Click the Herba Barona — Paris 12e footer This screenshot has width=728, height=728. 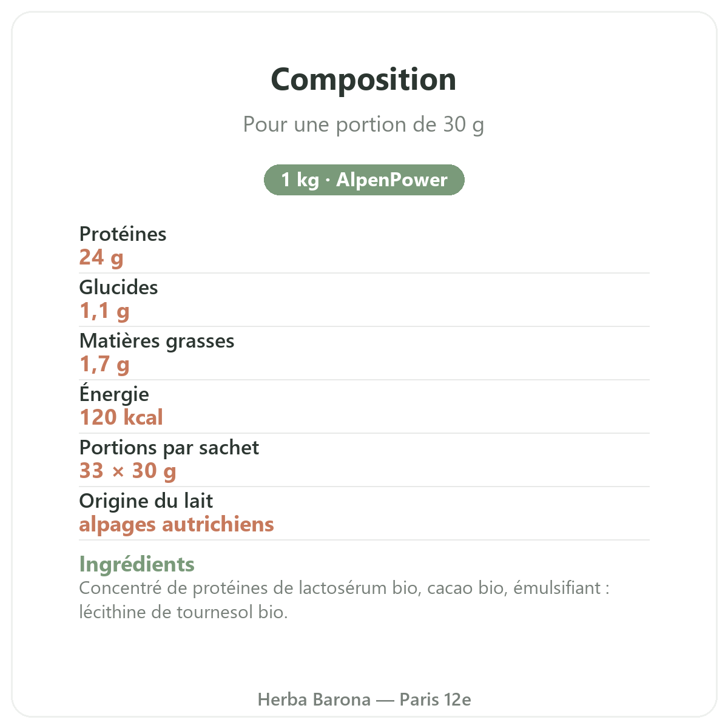(x=364, y=699)
